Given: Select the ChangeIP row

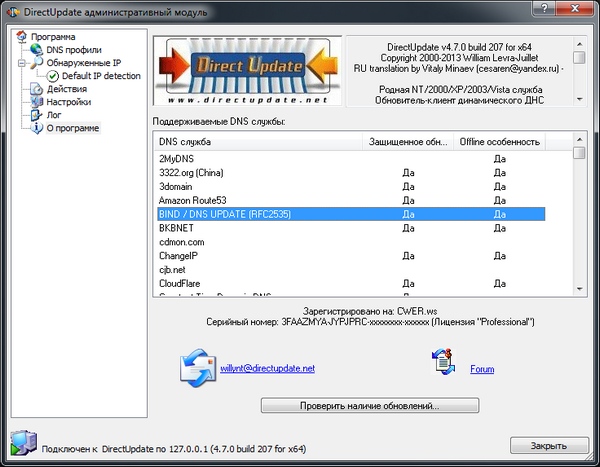Looking at the screenshot, I should click(x=351, y=256).
